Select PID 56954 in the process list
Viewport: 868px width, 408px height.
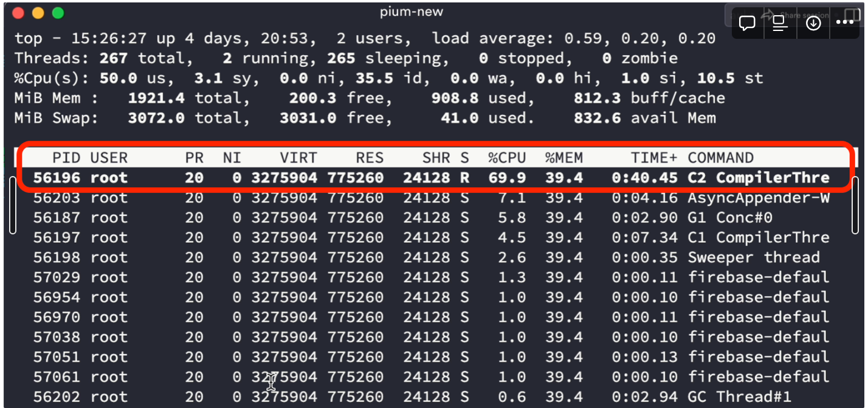click(57, 297)
